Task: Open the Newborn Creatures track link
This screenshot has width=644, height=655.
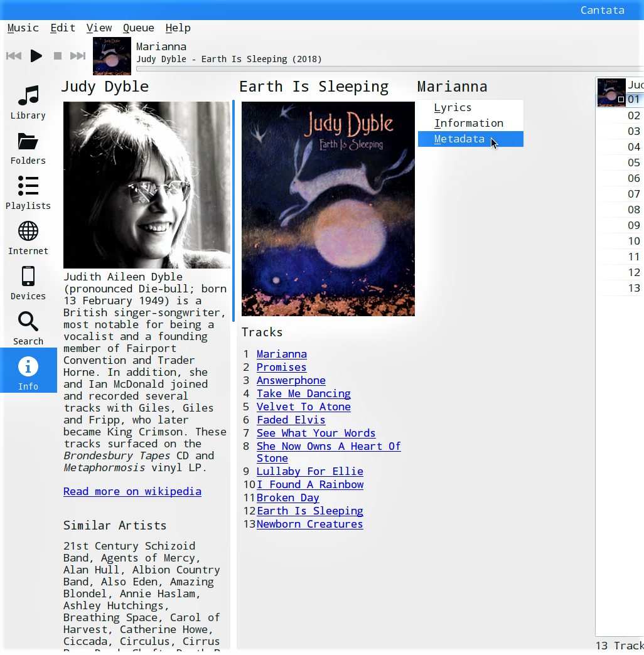Action: [x=309, y=524]
